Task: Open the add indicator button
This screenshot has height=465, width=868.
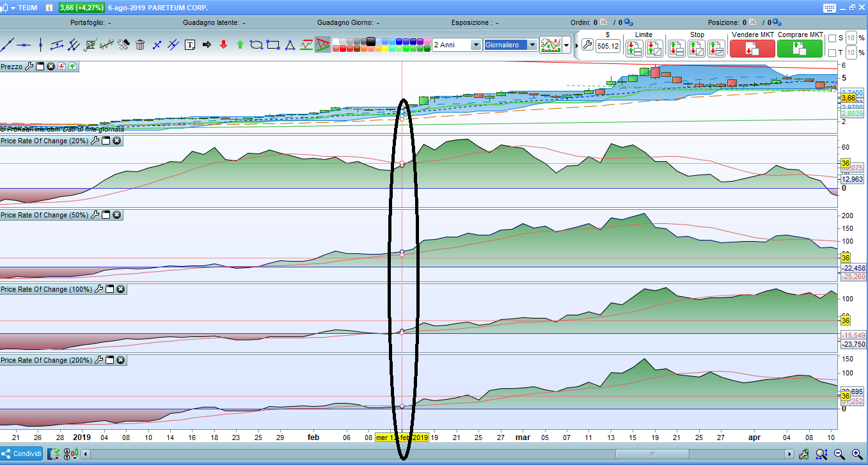Action: [550, 45]
